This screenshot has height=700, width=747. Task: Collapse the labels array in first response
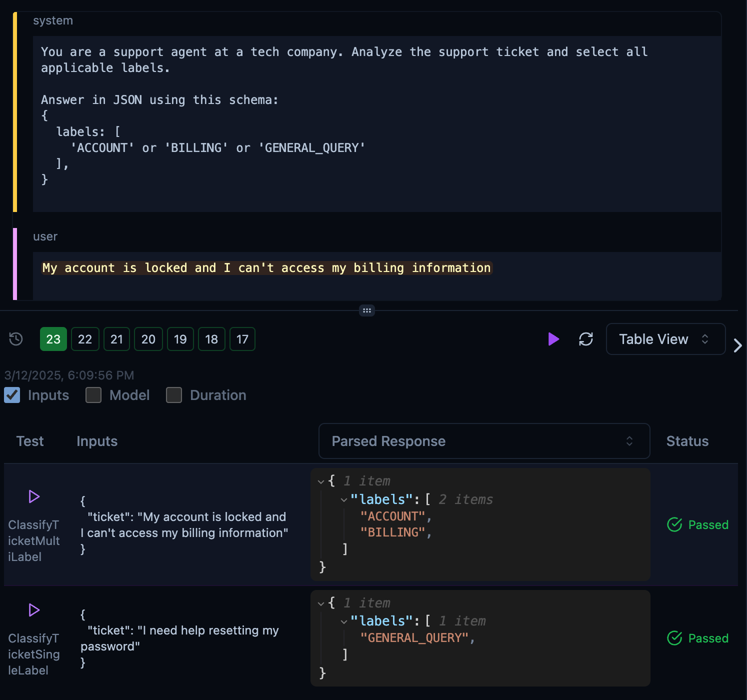pyautogui.click(x=344, y=499)
